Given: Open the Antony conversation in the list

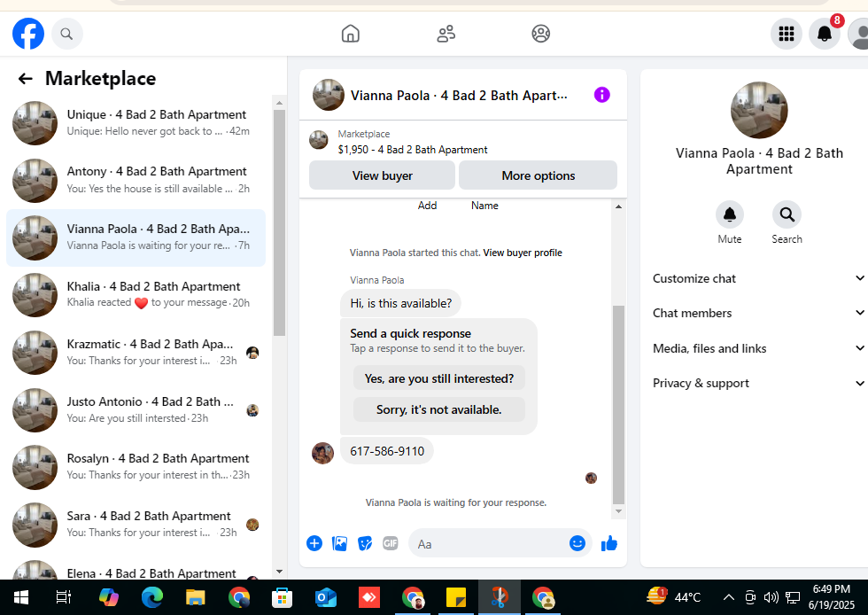Looking at the screenshot, I should coord(136,180).
